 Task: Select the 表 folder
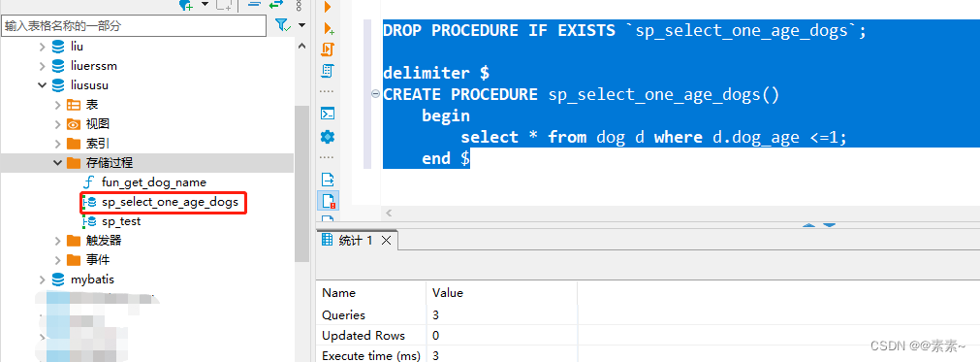click(92, 105)
